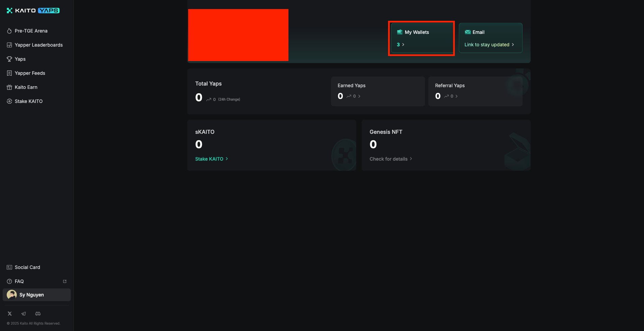Open Stake KAITO from the sidebar
This screenshot has height=331, width=644.
[29, 101]
